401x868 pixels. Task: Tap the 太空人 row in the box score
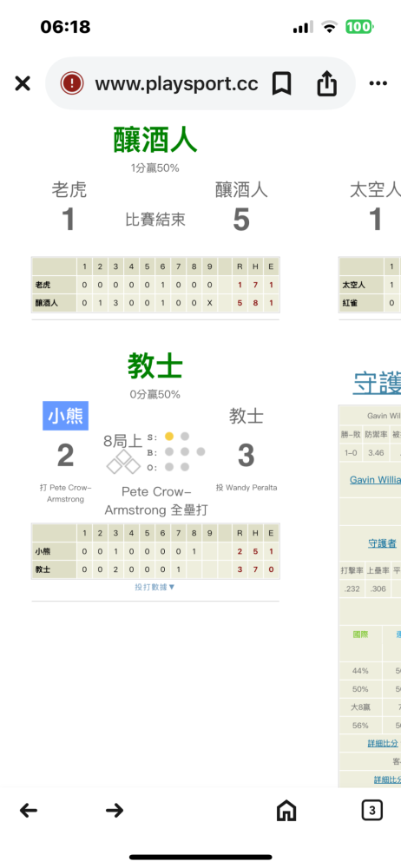pos(370,285)
